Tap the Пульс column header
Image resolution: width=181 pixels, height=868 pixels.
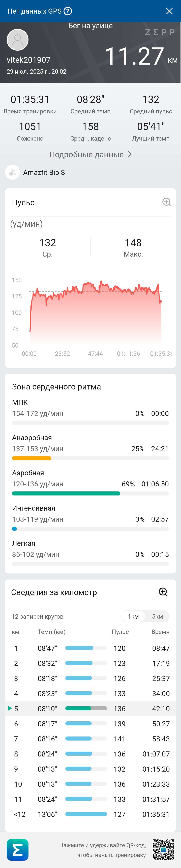pos(120,632)
